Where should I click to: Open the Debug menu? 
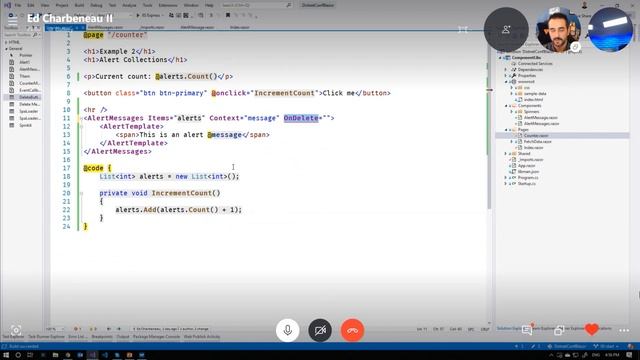pos(96,5)
